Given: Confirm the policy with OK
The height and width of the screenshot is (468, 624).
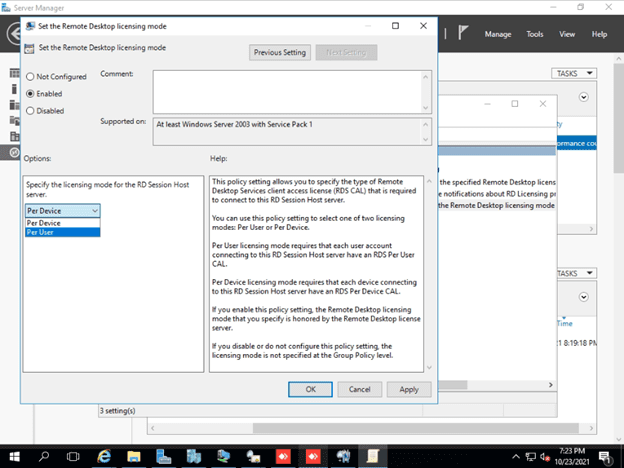Looking at the screenshot, I should [310, 389].
